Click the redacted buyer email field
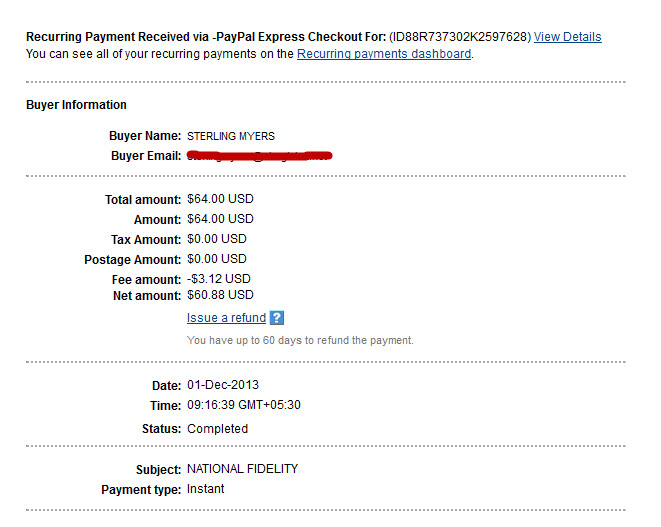This screenshot has width=661, height=527. 260,156
